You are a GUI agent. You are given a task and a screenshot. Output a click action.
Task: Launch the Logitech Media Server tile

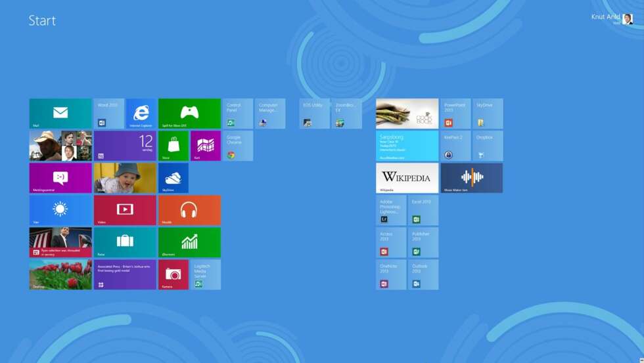[x=205, y=274]
